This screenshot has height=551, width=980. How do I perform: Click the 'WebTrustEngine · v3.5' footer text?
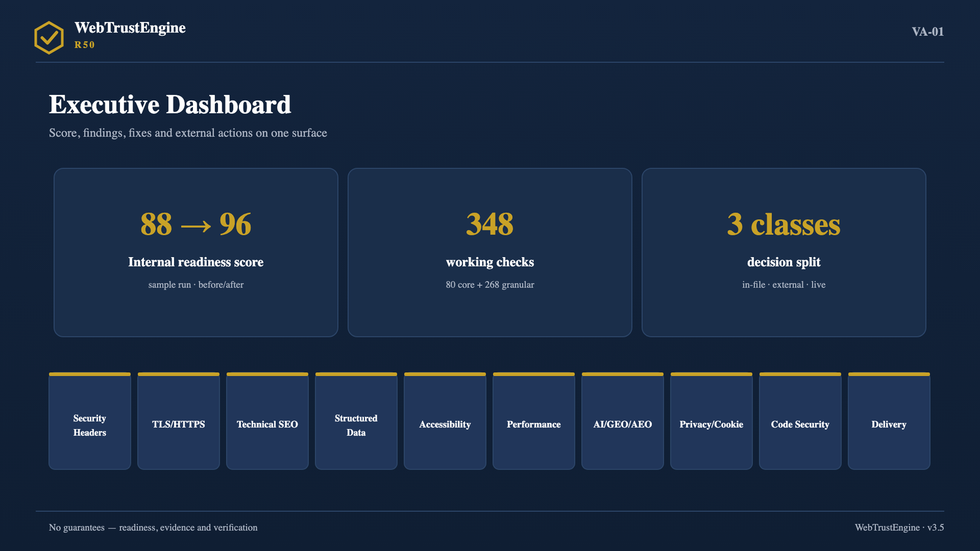click(900, 528)
